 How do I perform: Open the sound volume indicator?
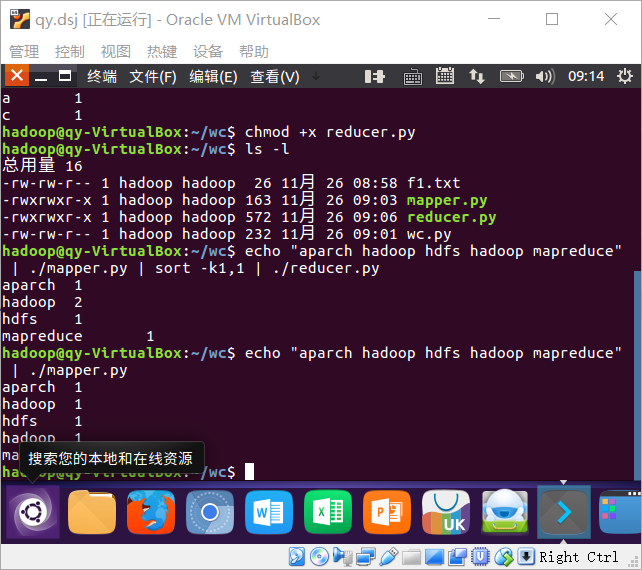pyautogui.click(x=545, y=77)
